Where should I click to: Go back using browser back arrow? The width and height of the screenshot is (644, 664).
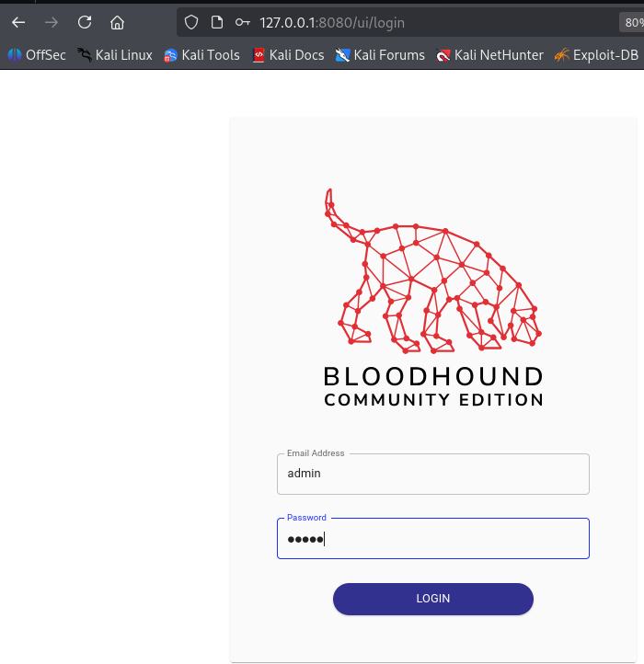click(18, 22)
